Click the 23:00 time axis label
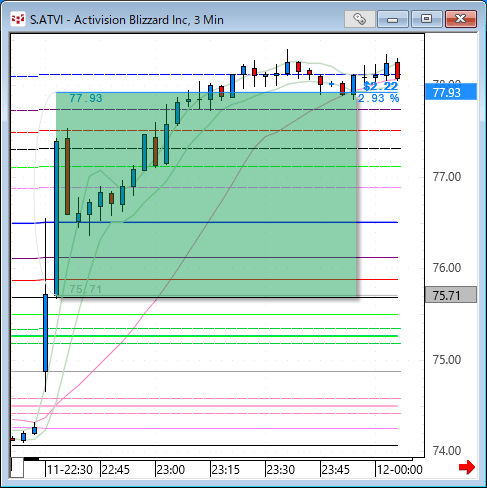This screenshot has height=488, width=487. coord(171,470)
